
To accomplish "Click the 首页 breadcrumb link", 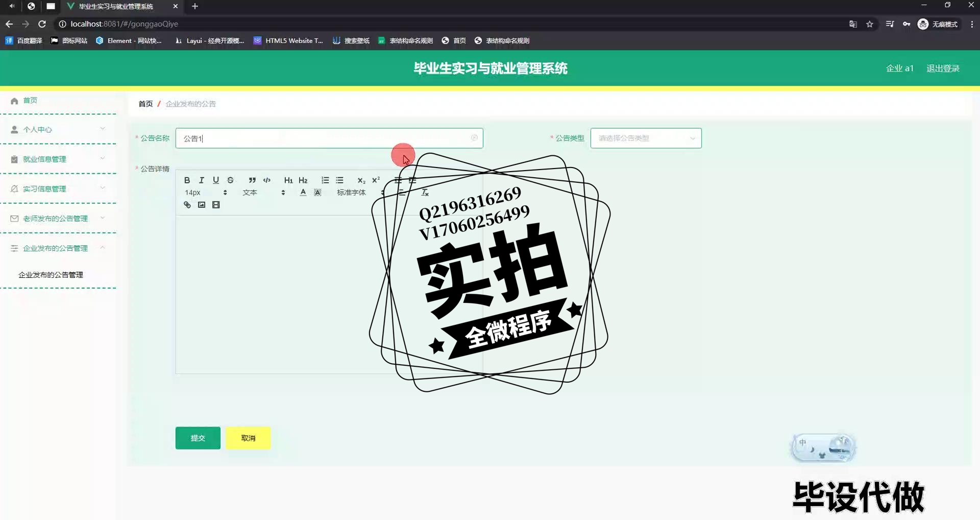I will [145, 104].
